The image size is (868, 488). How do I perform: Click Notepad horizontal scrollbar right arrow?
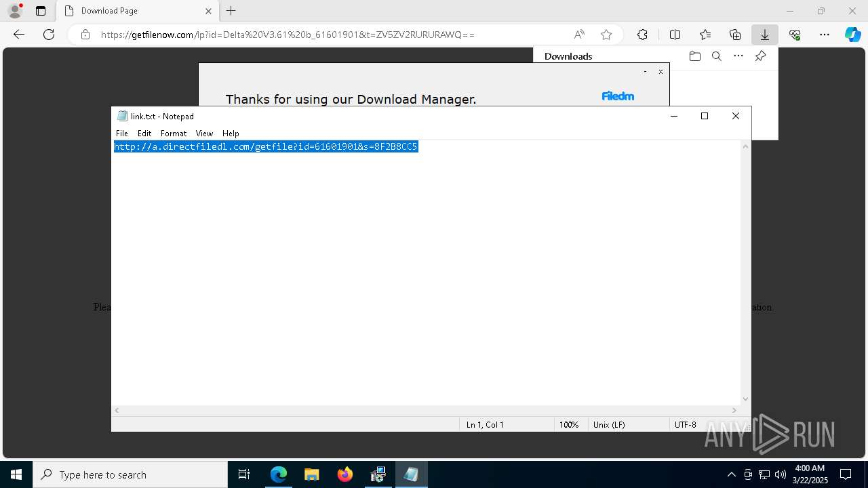[734, 410]
